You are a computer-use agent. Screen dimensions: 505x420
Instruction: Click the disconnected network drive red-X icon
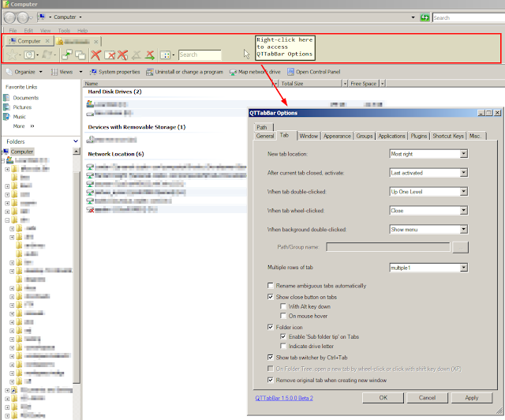(x=90, y=209)
